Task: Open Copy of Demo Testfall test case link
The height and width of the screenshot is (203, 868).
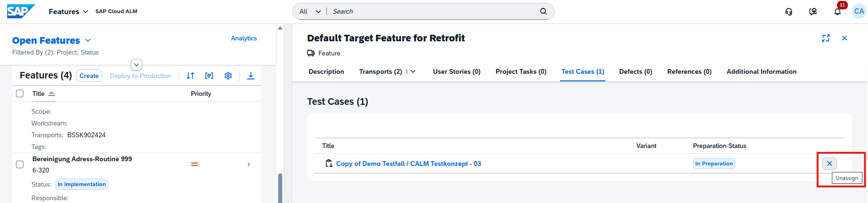Action: [x=408, y=164]
